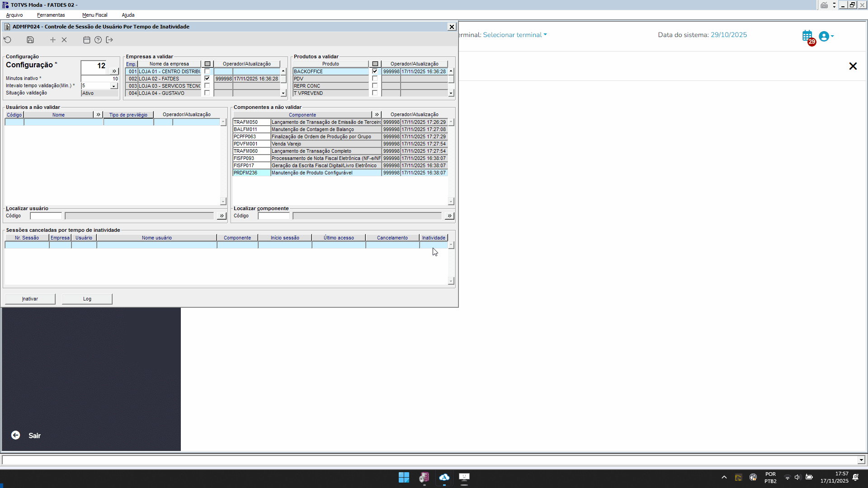Enable the PDV product checkbox
This screenshot has width=868, height=488.
pyautogui.click(x=375, y=79)
